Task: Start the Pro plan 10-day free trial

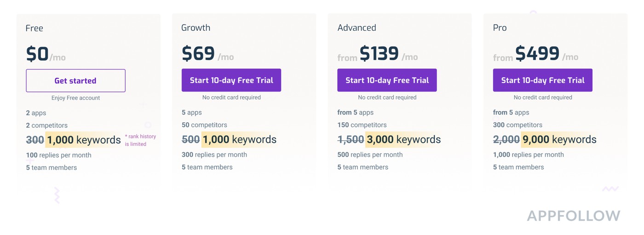Action: 543,80
